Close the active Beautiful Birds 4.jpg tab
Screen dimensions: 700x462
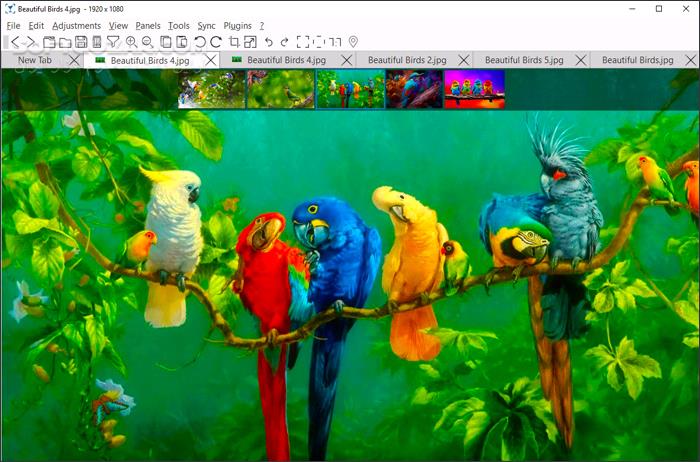(210, 60)
